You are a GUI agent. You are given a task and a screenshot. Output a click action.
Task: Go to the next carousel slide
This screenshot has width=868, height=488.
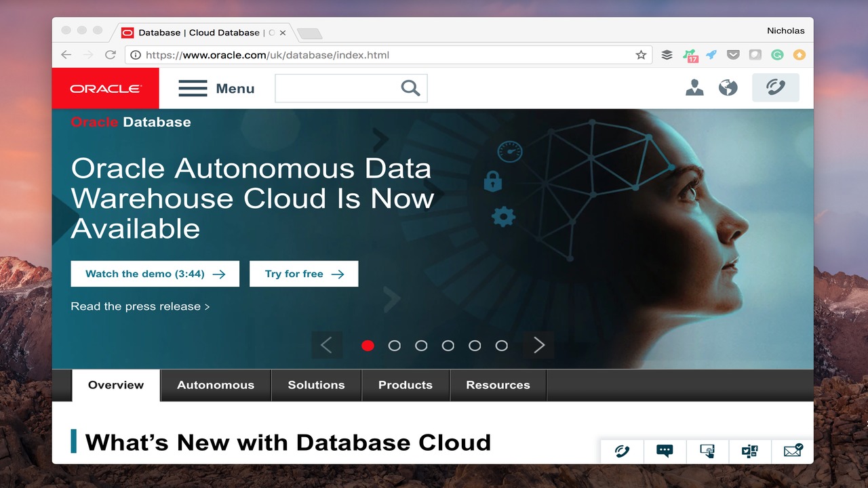click(538, 345)
